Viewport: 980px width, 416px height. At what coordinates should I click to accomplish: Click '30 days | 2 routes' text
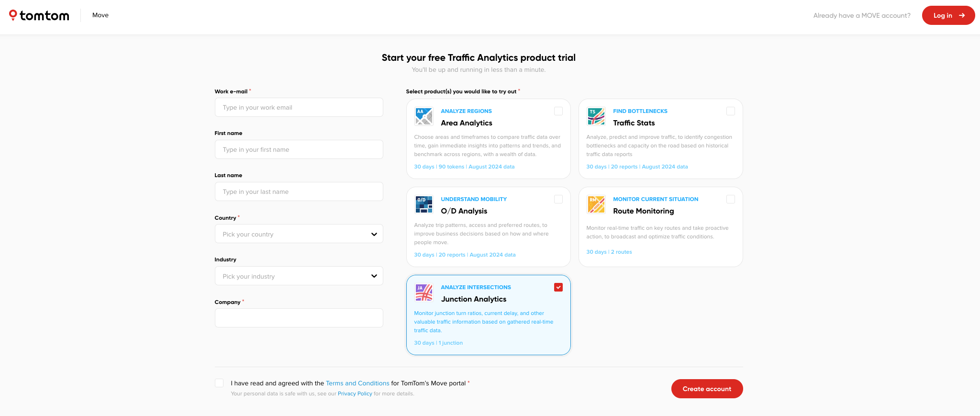pos(609,252)
